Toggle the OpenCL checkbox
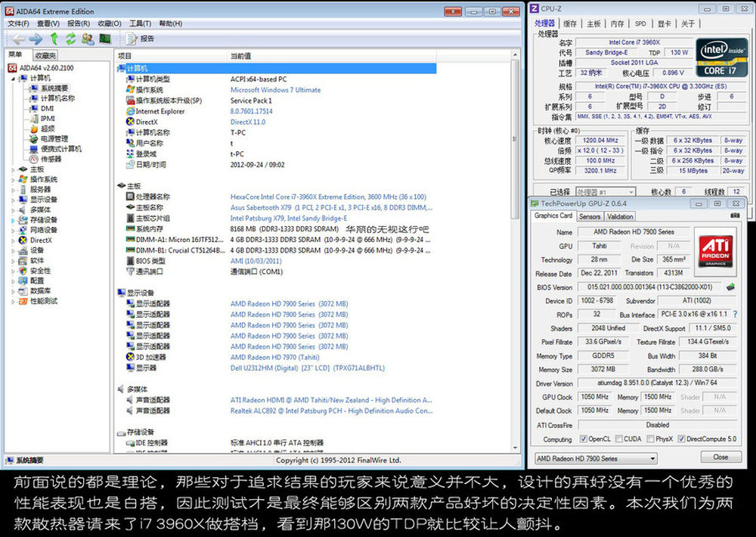Image resolution: width=756 pixels, height=537 pixels. click(584, 439)
